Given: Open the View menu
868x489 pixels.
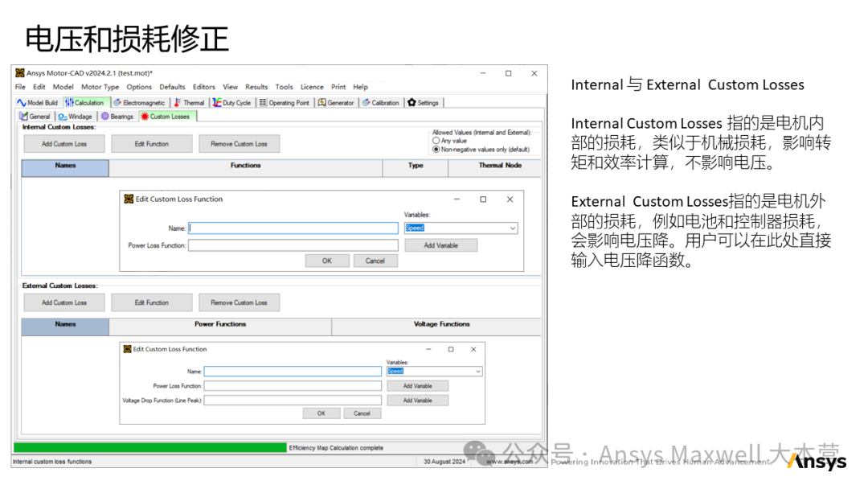Looking at the screenshot, I should click(x=231, y=87).
